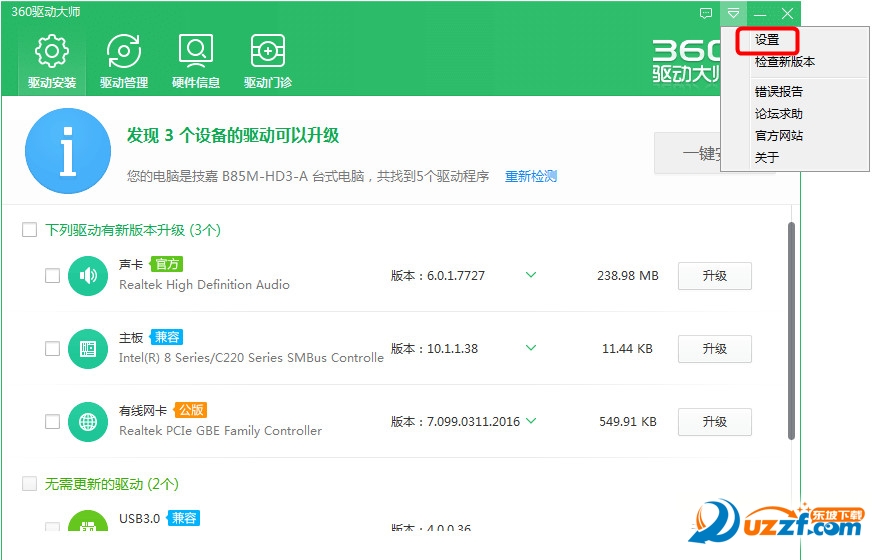Click the 官方 tag next to 声卡
Viewport: 872px width, 560px height.
(x=167, y=264)
